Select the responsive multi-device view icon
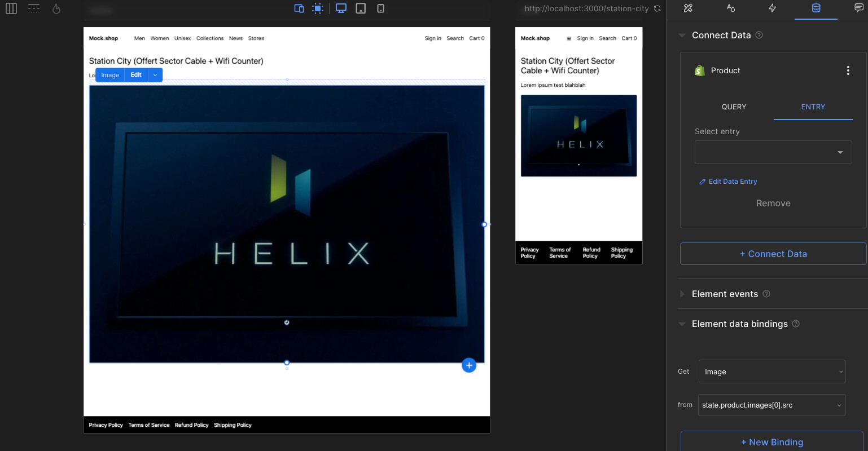 click(299, 8)
